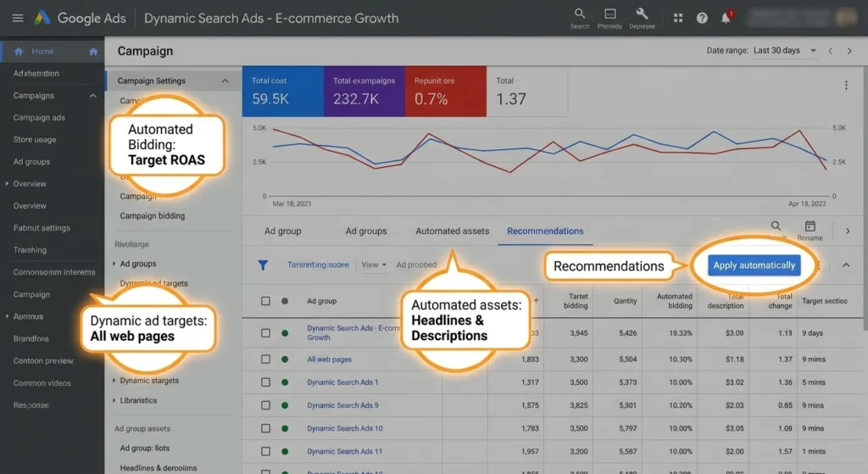Image resolution: width=868 pixels, height=474 pixels.
Task: Open the All web pages link
Action: click(x=330, y=360)
